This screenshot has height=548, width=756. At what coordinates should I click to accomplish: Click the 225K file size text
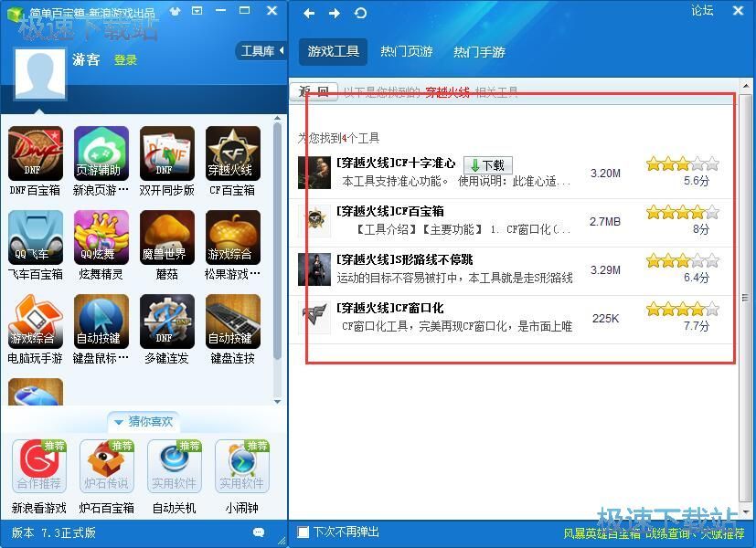click(x=605, y=319)
